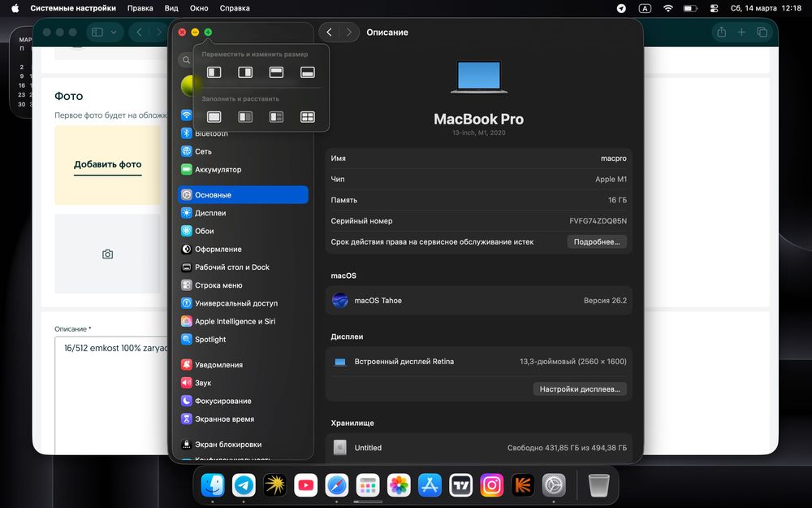The width and height of the screenshot is (812, 508).
Task: Tile window to right half of screen
Action: click(245, 72)
